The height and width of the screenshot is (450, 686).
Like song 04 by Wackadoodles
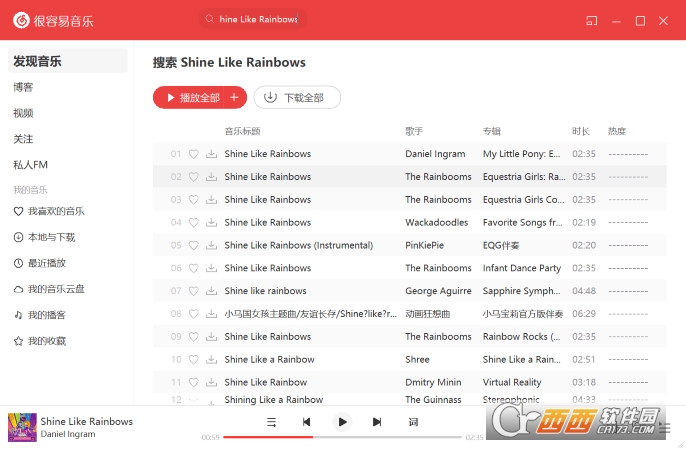(193, 222)
